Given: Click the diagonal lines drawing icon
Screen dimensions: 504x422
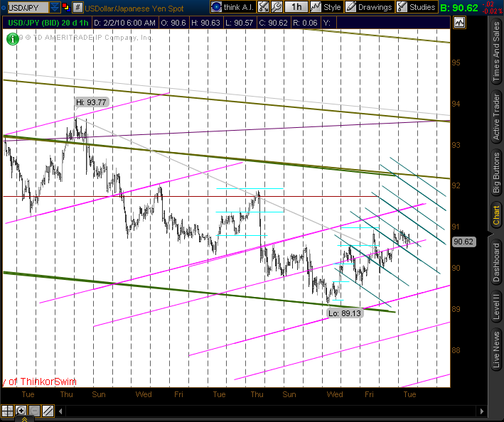Looking at the screenshot, I should click(48, 411).
